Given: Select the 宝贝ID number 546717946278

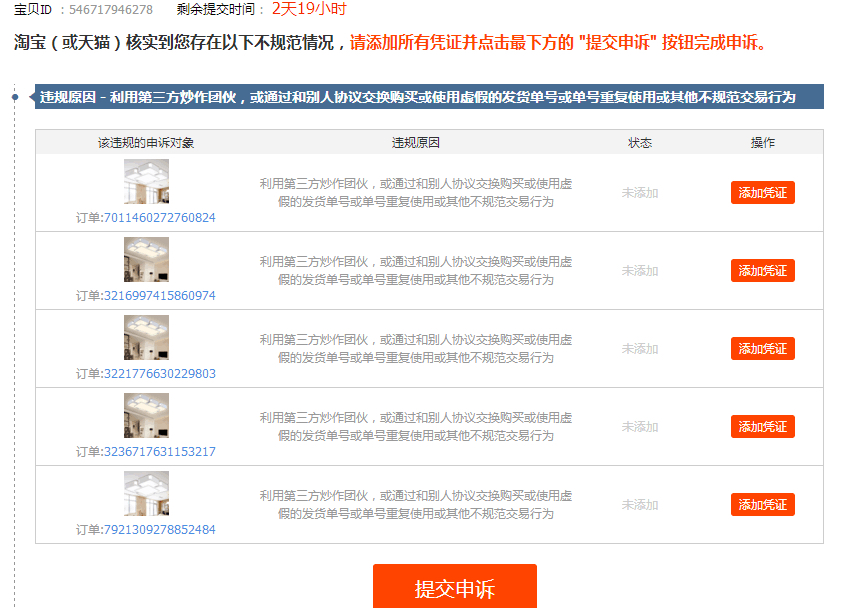Looking at the screenshot, I should click(111, 10).
